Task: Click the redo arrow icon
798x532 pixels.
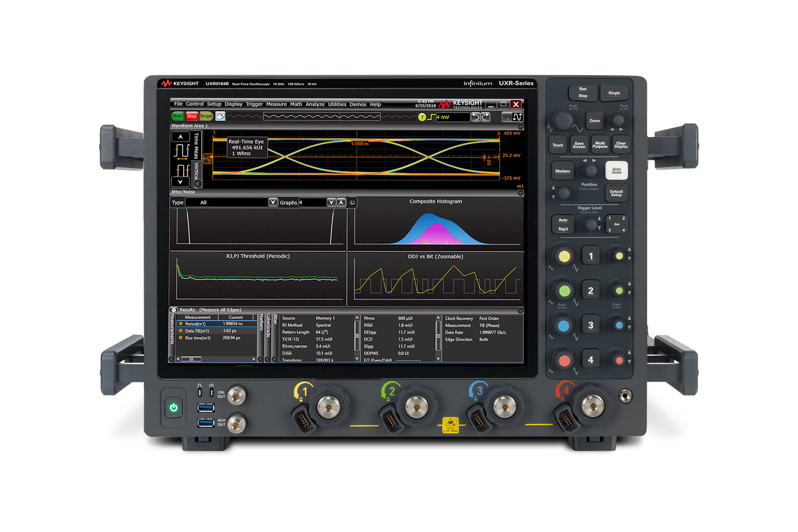Action: pos(485,116)
